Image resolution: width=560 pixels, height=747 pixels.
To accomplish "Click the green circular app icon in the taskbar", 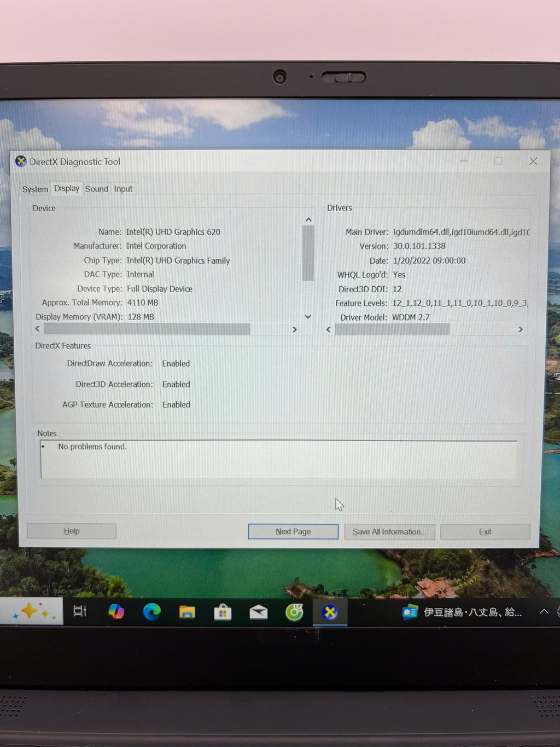I will pyautogui.click(x=294, y=612).
